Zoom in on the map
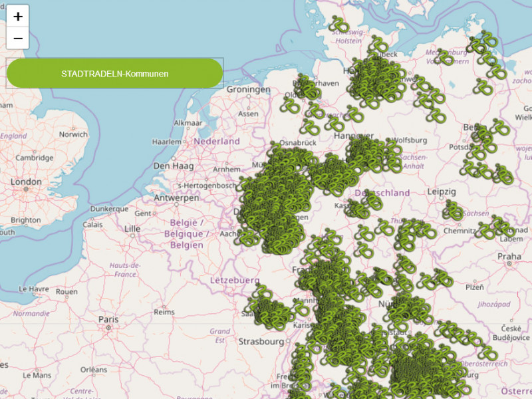This screenshot has height=399, width=532. [x=17, y=16]
